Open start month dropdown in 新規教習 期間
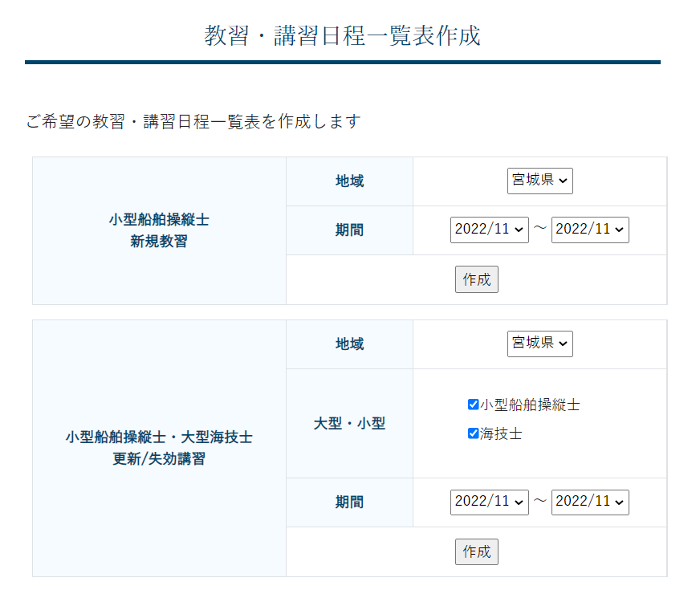The height and width of the screenshot is (598, 700). click(x=490, y=230)
